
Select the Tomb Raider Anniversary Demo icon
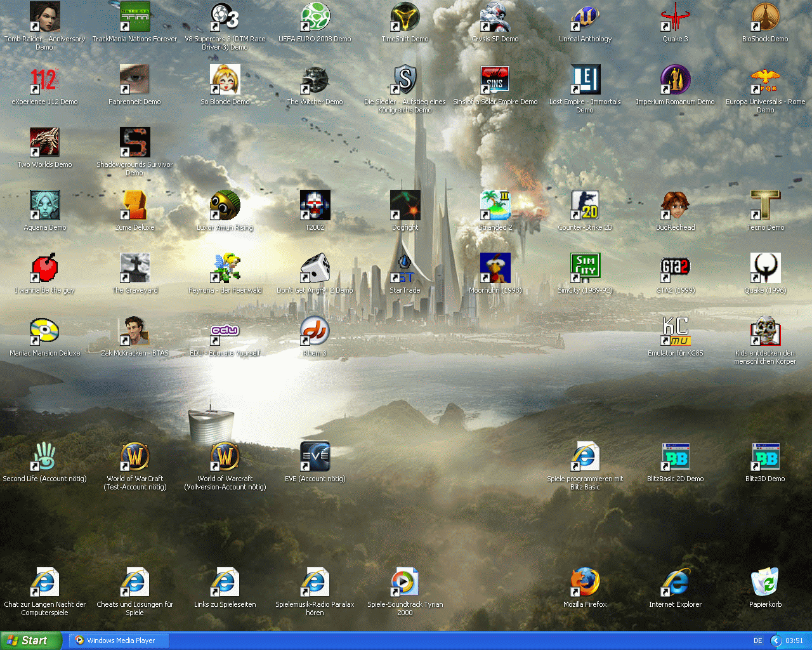click(44, 17)
